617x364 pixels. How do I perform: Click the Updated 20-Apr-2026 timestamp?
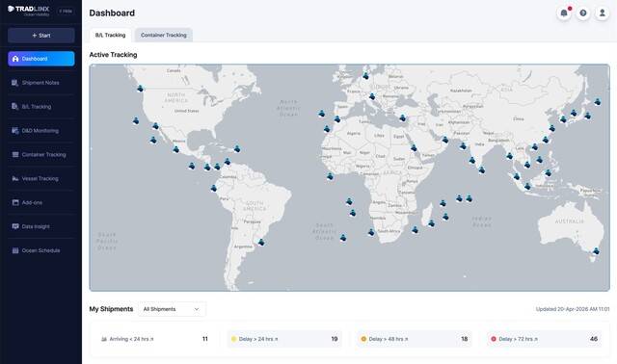tap(573, 309)
